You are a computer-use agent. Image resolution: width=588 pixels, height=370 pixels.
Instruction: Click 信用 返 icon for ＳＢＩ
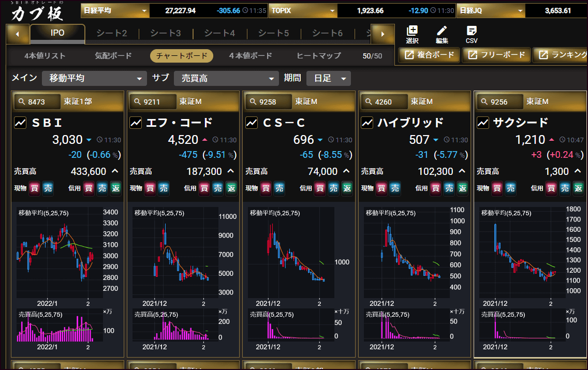click(116, 188)
